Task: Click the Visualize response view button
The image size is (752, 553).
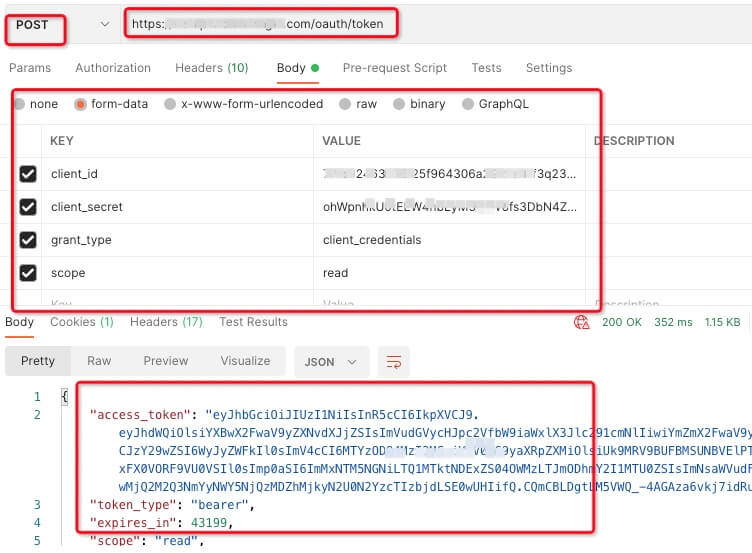Action: pos(245,361)
